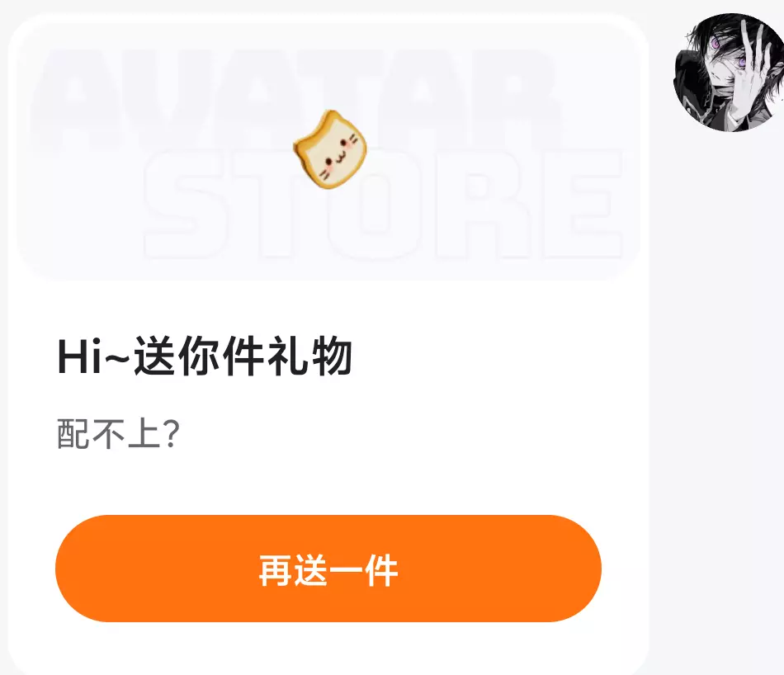784x675 pixels.
Task: Click the cat-shaped toast gift icon
Action: tap(330, 149)
